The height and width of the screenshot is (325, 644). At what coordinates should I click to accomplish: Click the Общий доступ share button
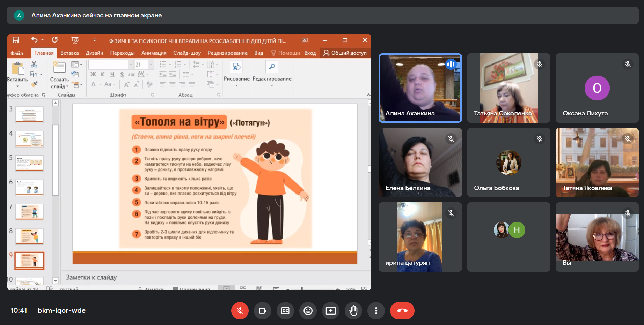[345, 53]
